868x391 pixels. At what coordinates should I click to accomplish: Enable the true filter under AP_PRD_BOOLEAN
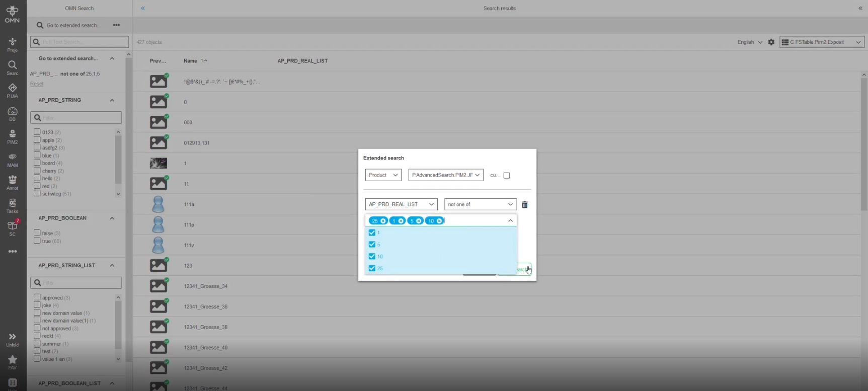[x=37, y=241]
